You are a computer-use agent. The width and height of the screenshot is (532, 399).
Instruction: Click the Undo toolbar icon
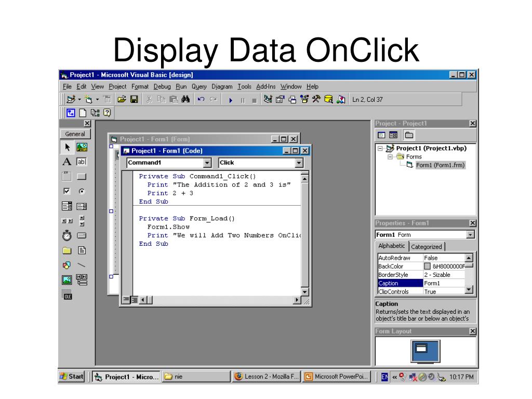pyautogui.click(x=201, y=99)
